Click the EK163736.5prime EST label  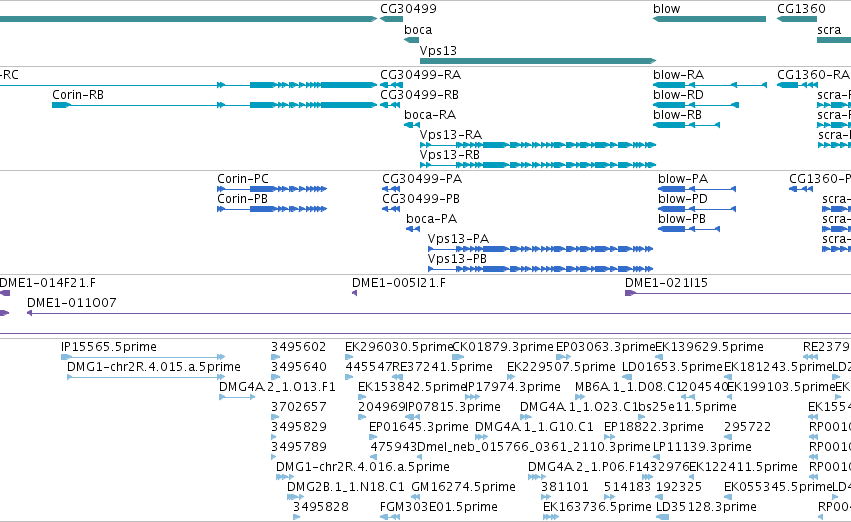click(x=597, y=507)
